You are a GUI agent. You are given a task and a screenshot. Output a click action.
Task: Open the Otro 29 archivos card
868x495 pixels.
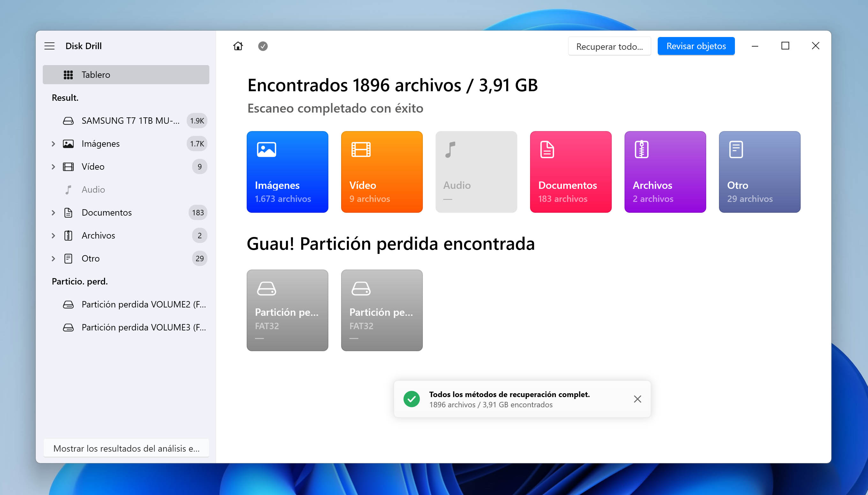(x=760, y=172)
